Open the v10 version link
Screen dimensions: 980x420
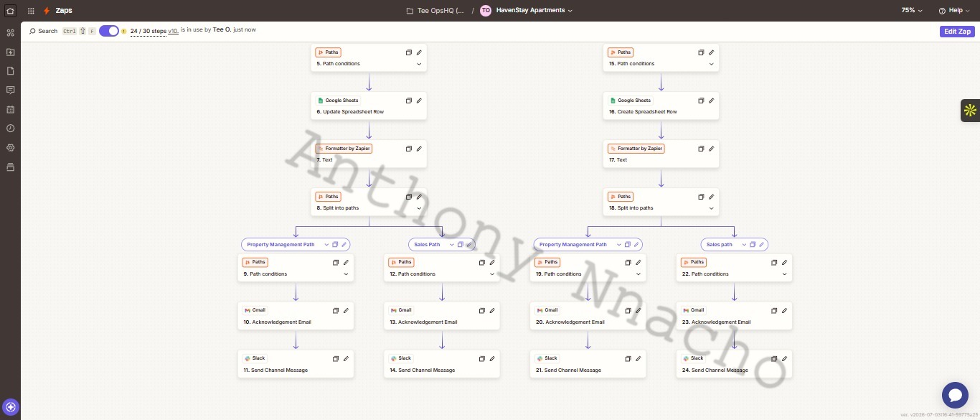[173, 31]
